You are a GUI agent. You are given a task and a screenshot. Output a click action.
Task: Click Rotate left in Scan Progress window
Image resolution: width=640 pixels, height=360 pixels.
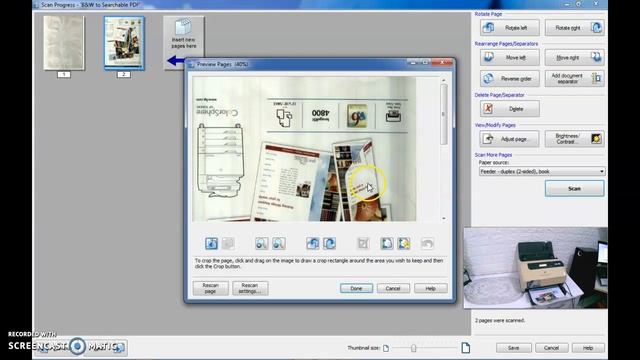pyautogui.click(x=509, y=28)
